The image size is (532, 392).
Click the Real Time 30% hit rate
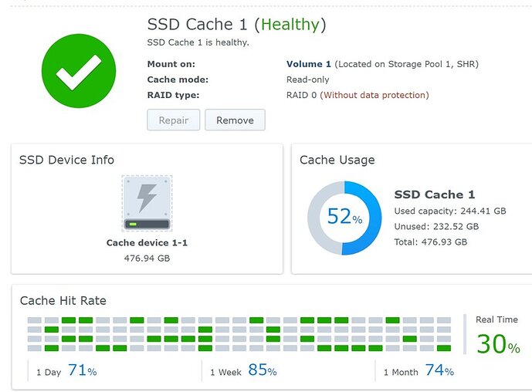pos(498,343)
